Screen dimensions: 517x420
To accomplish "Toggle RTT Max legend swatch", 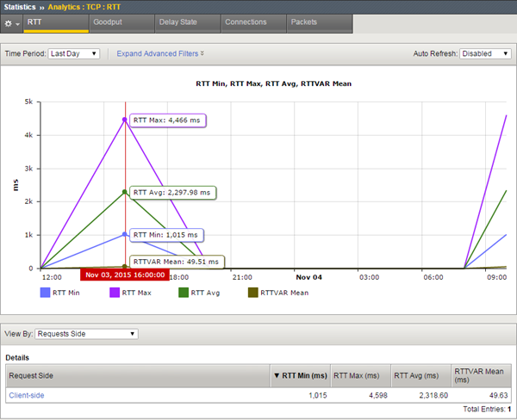I will 113,293.
